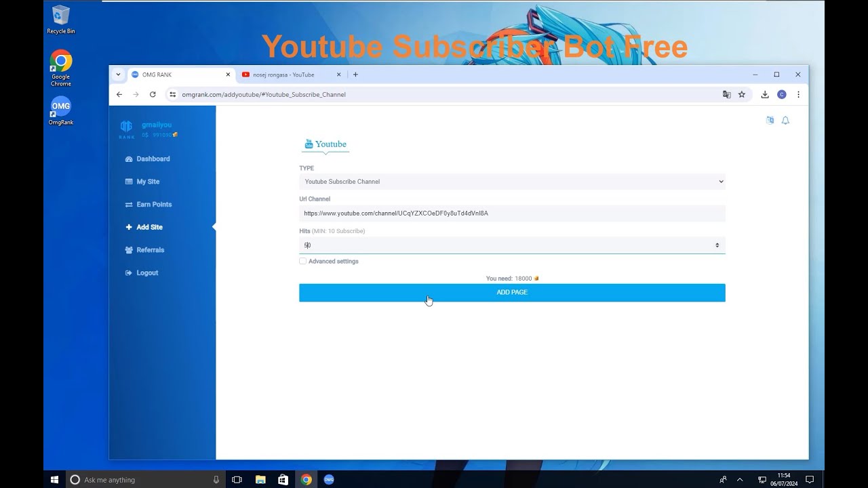The width and height of the screenshot is (868, 488).
Task: Reload the current page
Action: pos(153,94)
